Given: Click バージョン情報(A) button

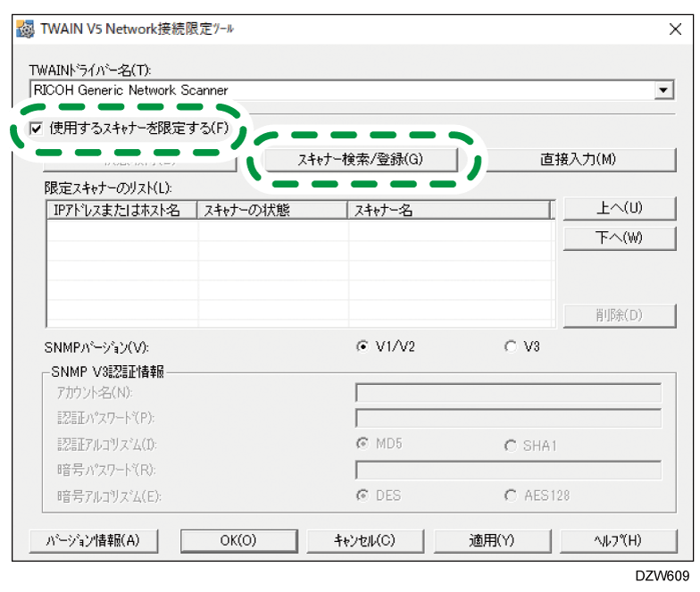Looking at the screenshot, I should point(93,540).
